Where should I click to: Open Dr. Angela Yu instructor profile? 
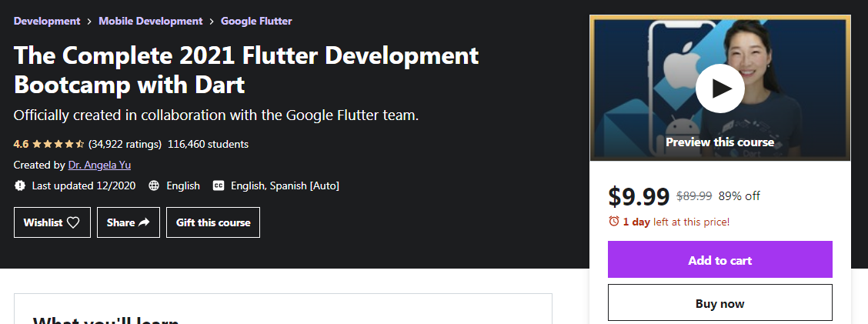99,165
